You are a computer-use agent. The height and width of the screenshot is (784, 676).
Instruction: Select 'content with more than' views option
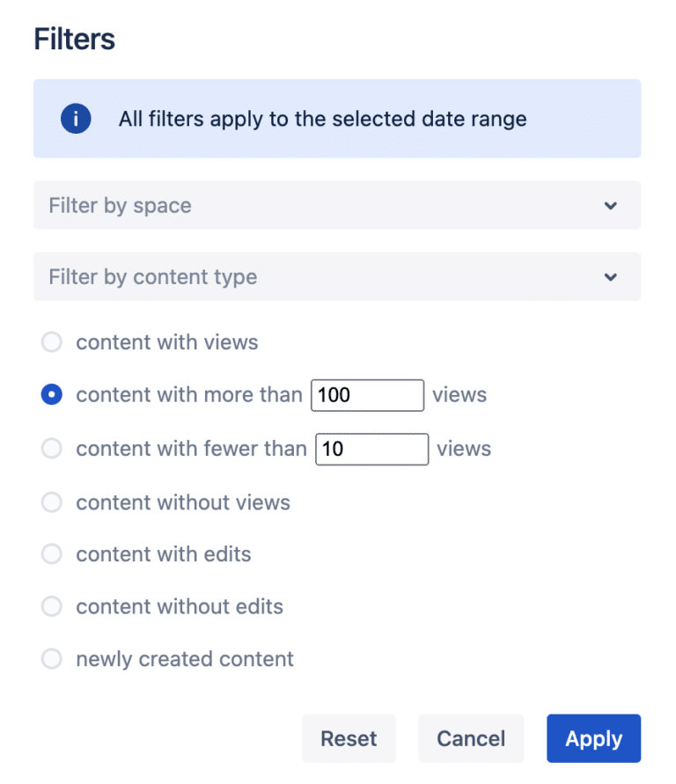coord(51,395)
